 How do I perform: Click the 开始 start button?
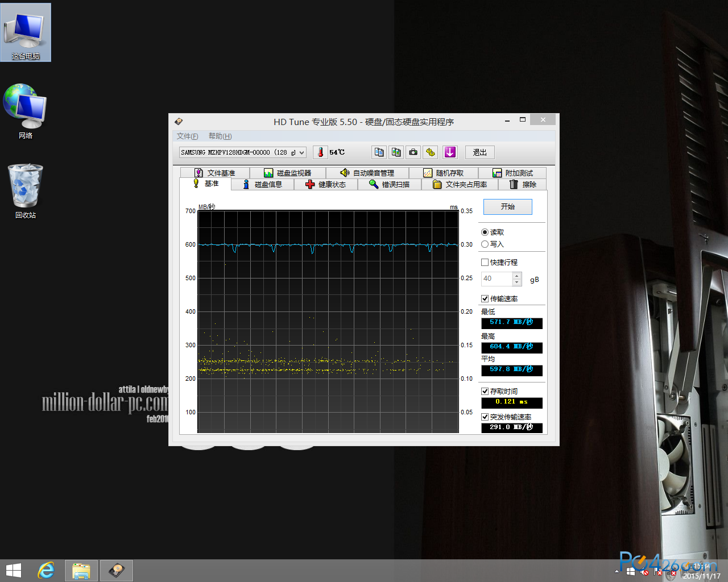[508, 207]
